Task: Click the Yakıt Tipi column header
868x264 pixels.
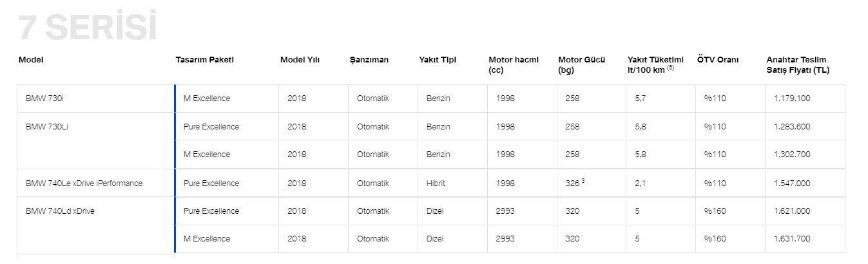Action: 438,60
